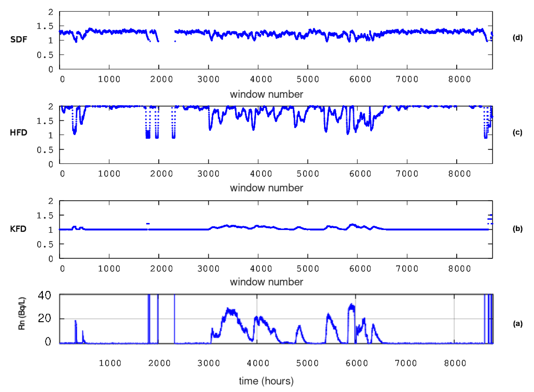
Task: Click the panel label (c)
Action: 517,132
